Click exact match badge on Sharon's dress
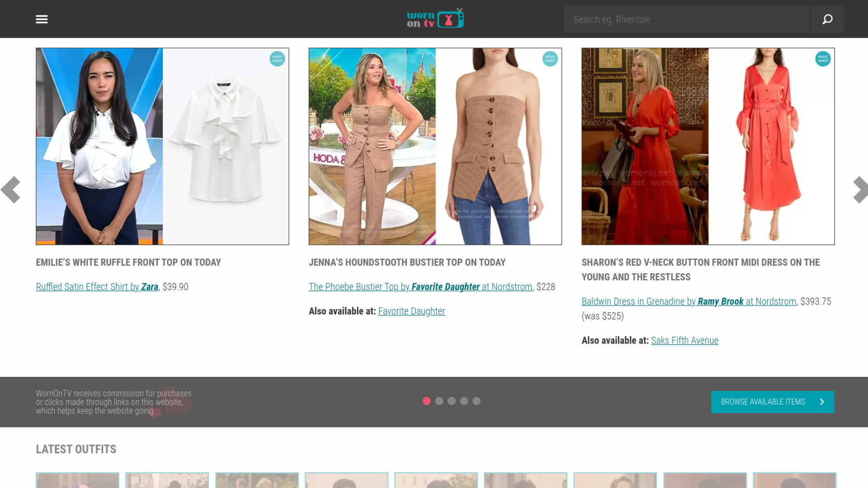Image resolution: width=868 pixels, height=488 pixels. tap(823, 59)
